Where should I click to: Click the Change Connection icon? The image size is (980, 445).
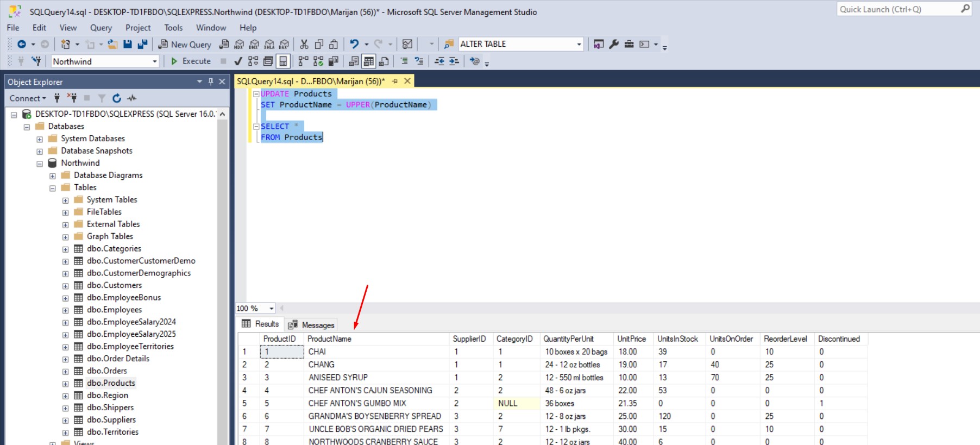coord(36,61)
